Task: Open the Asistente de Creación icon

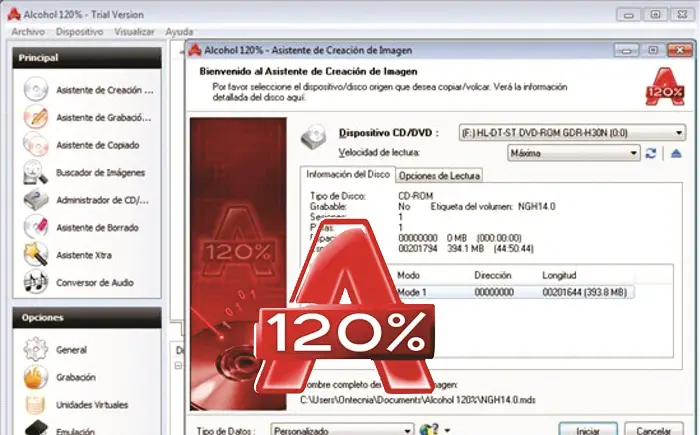Action: pyautogui.click(x=36, y=89)
